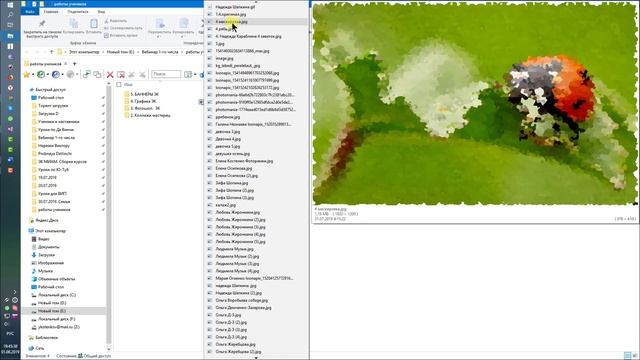Screen dimensions: 640x360
Task: Click Этот компьютер in the address breadcrumb
Action: [84, 52]
